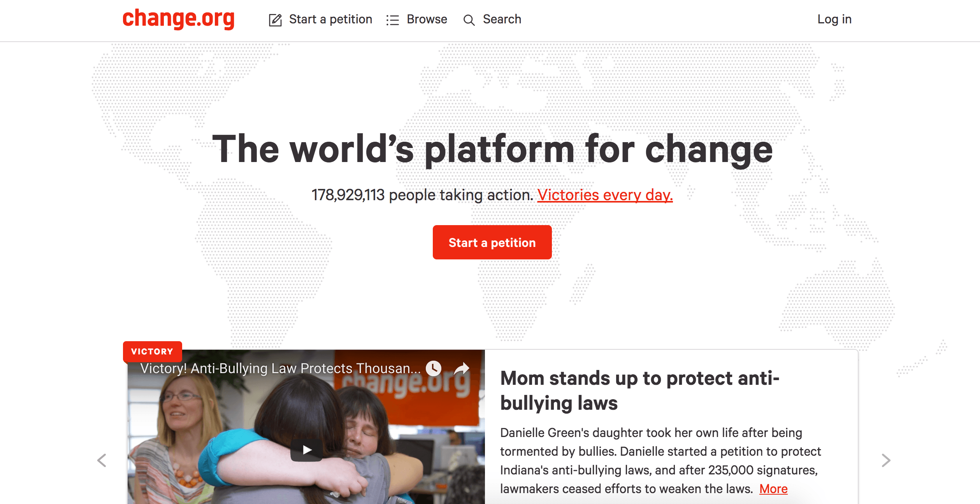
Task: Click the pencil icon next to Start a petition
Action: 276,20
